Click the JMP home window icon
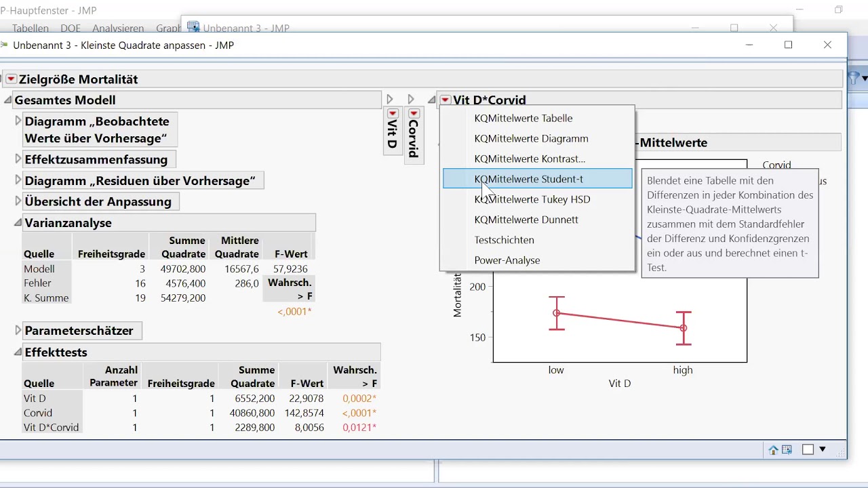Screen dimensions: 868x488 (773, 449)
